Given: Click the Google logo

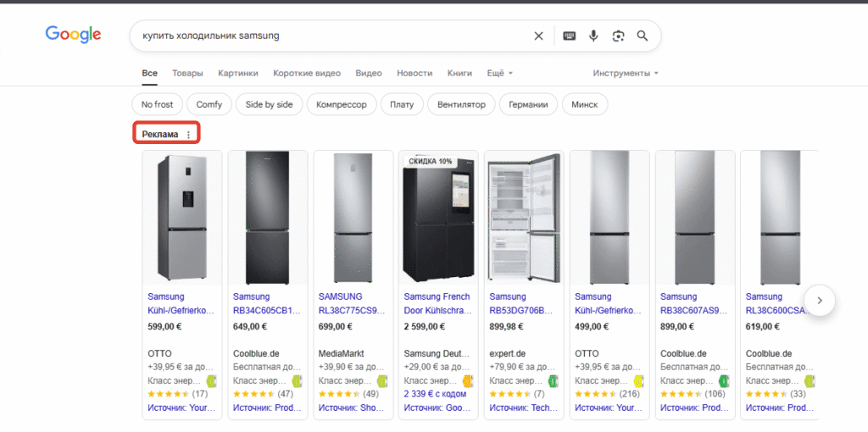Looking at the screenshot, I should tap(73, 35).
